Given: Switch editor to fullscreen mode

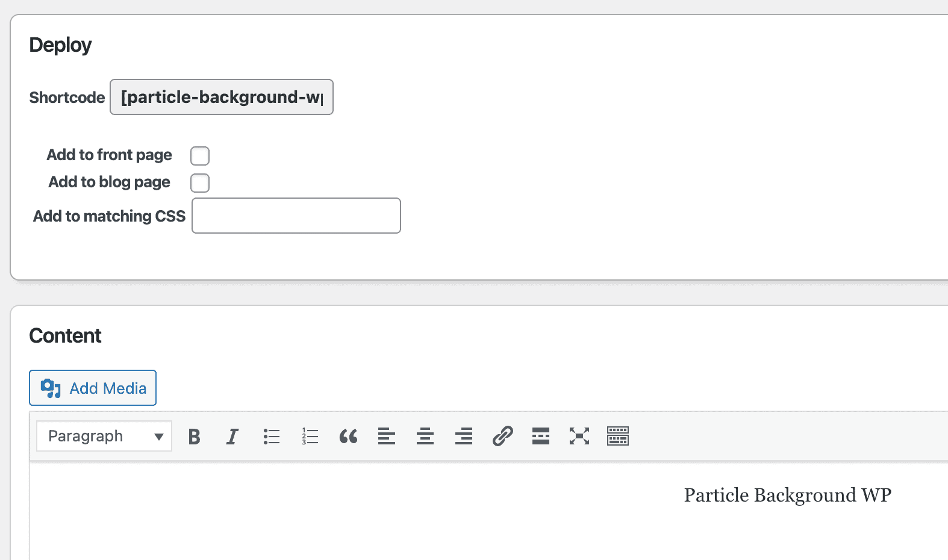Looking at the screenshot, I should (x=579, y=436).
